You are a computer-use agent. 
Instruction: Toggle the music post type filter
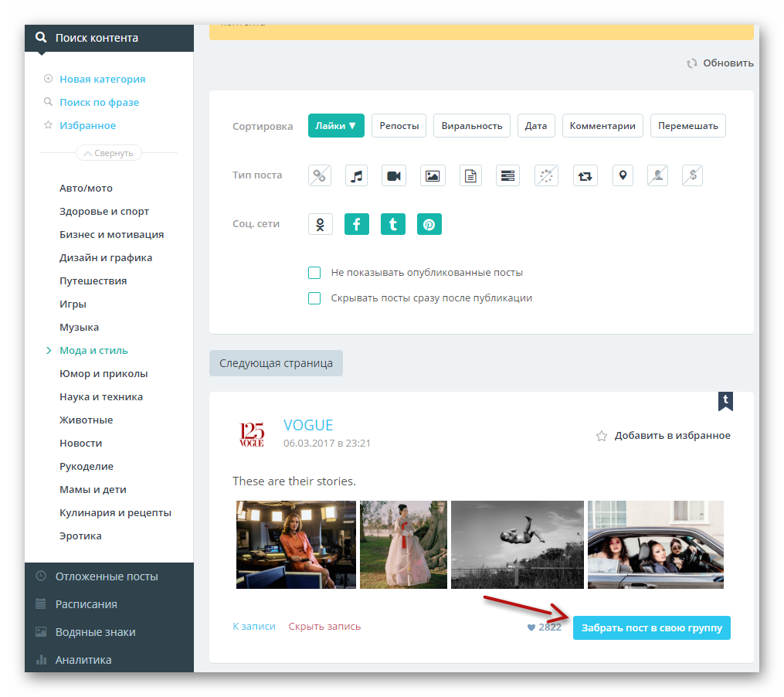click(356, 175)
